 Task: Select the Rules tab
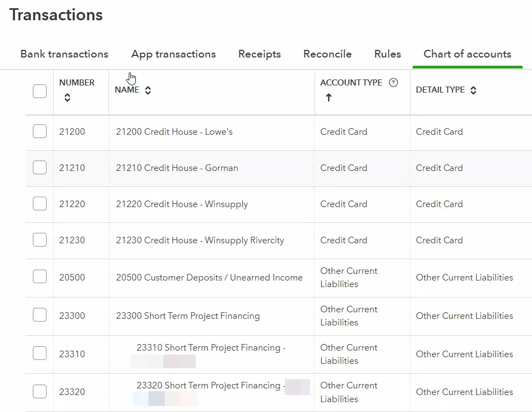387,54
